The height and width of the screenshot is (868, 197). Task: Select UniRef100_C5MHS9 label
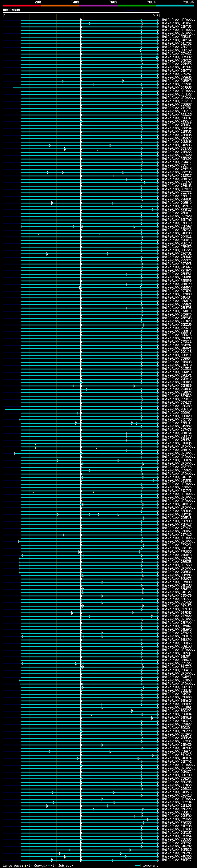176,386
